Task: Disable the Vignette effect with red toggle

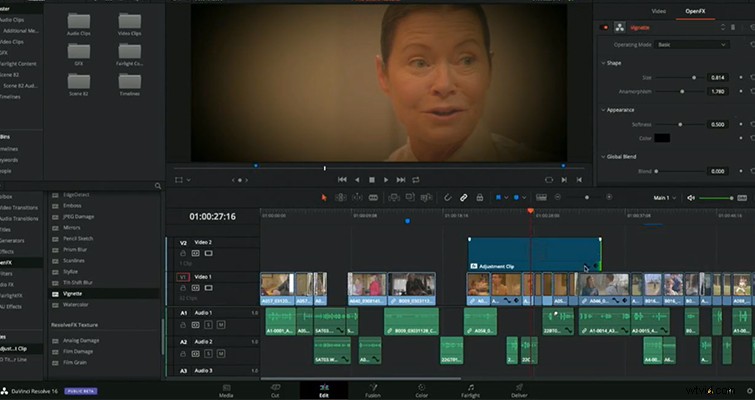Action: point(605,28)
